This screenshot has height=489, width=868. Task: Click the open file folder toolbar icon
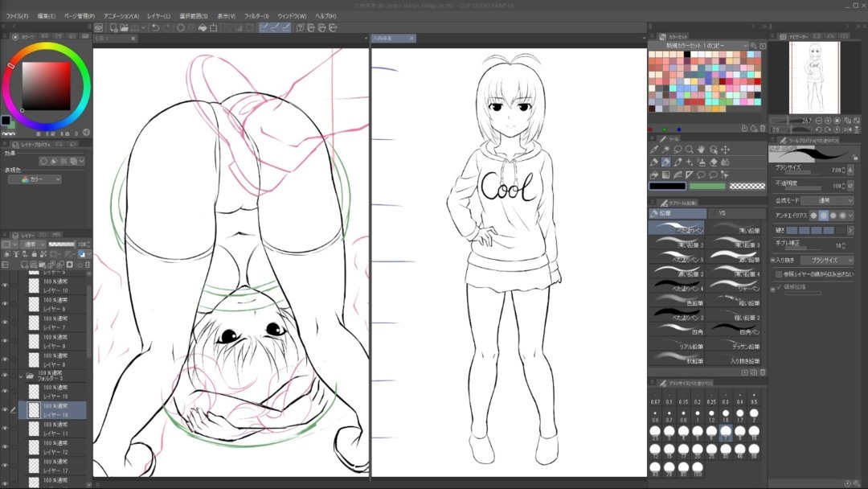point(124,27)
